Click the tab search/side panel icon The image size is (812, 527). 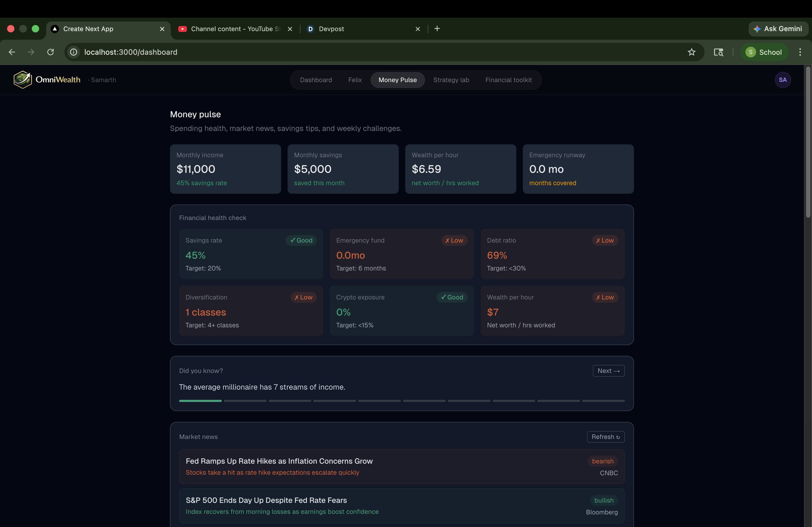718,52
